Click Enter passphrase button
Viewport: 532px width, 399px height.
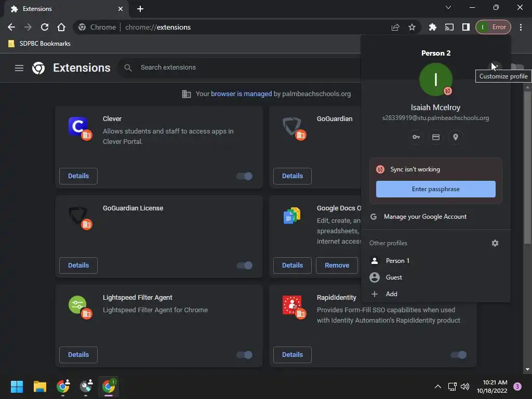coord(436,189)
